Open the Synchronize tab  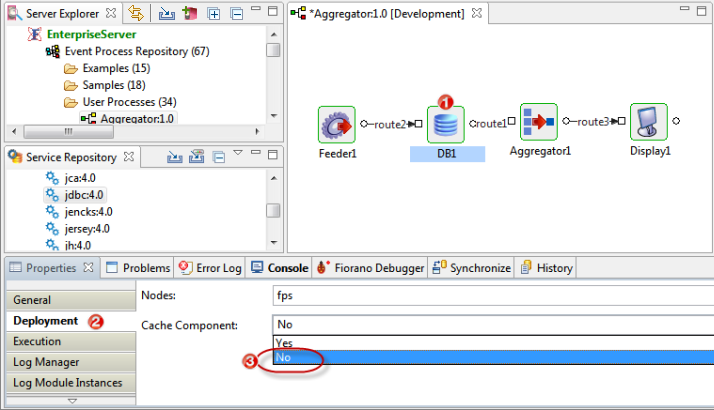coord(472,268)
